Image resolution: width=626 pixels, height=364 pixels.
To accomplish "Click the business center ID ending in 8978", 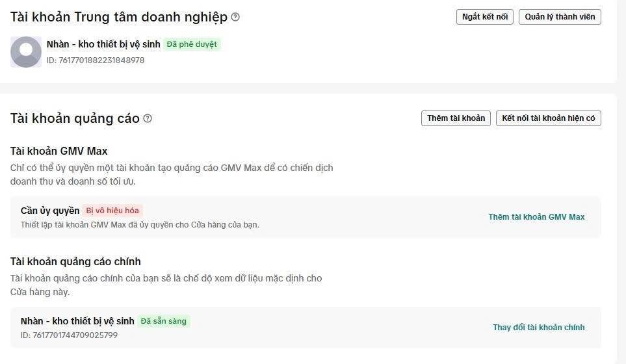I will pyautogui.click(x=96, y=60).
